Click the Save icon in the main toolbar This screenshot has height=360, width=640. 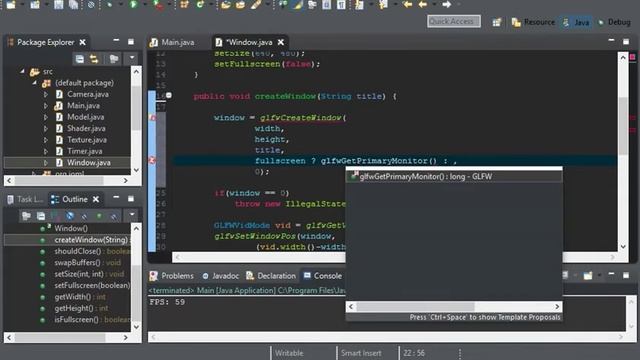[x=58, y=4]
